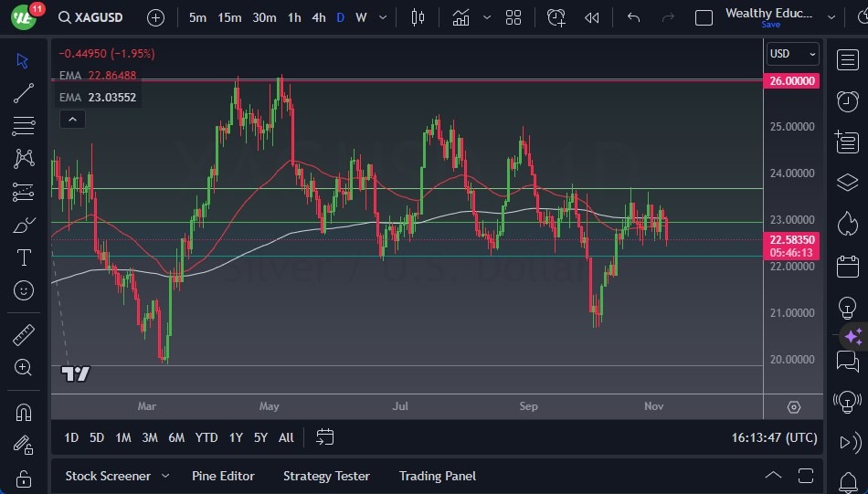Expand the USD currency dropdown
This screenshot has width=868, height=494.
(791, 54)
